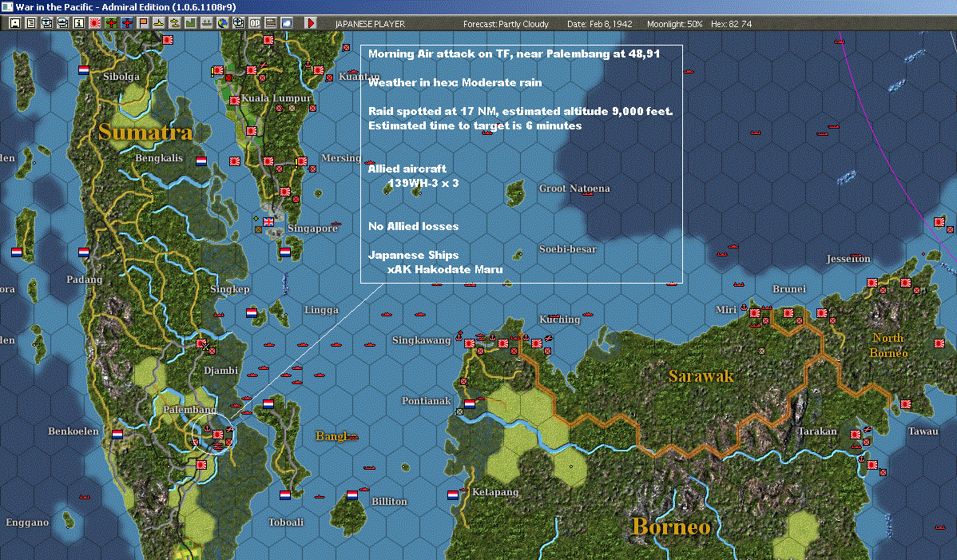957x560 pixels.
Task: Click the 'Date: Feb 8, 1942' status text
Action: (599, 24)
